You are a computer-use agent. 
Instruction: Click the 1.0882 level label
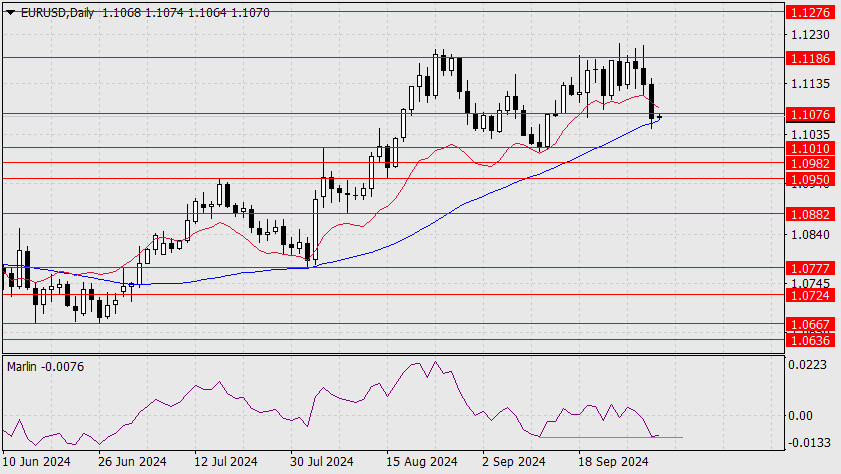coord(810,214)
